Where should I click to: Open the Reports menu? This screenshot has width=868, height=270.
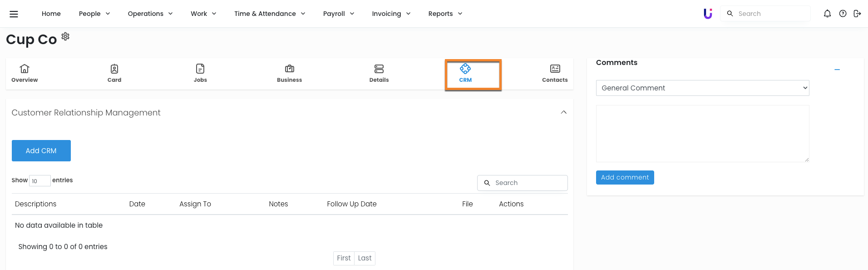(445, 14)
